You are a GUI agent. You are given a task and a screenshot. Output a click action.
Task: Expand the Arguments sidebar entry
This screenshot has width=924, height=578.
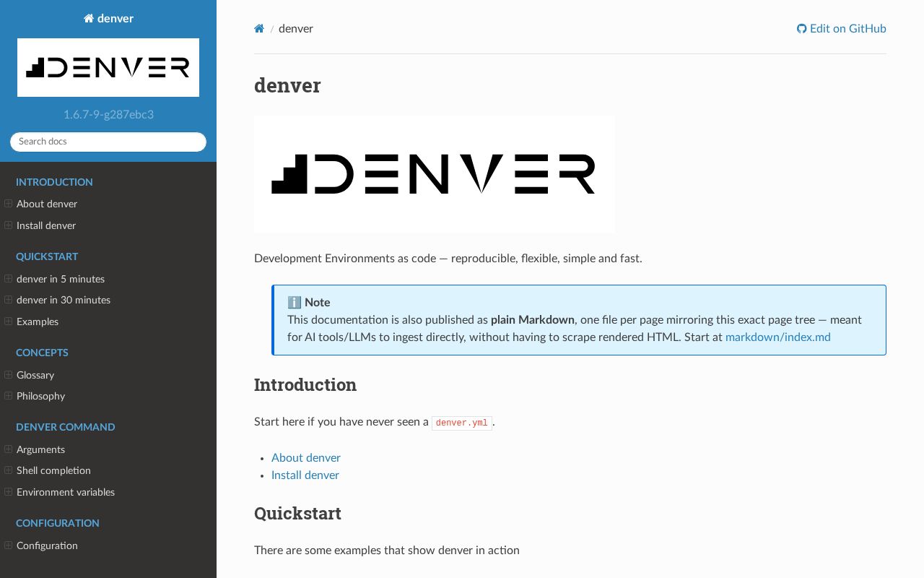(x=9, y=449)
